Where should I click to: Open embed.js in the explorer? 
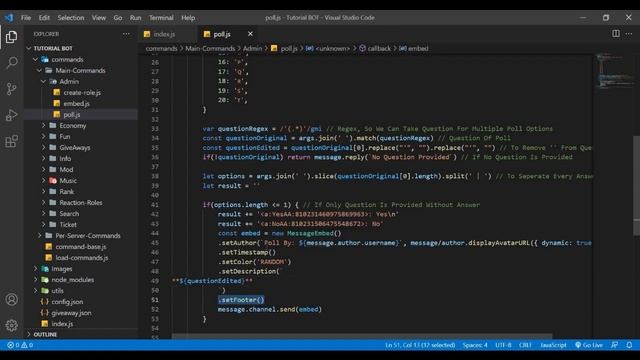click(76, 103)
